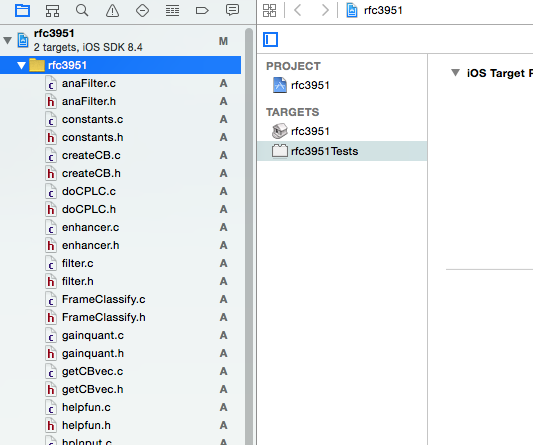533x445 pixels.
Task: Open the Debug navigator
Action: [172, 11]
